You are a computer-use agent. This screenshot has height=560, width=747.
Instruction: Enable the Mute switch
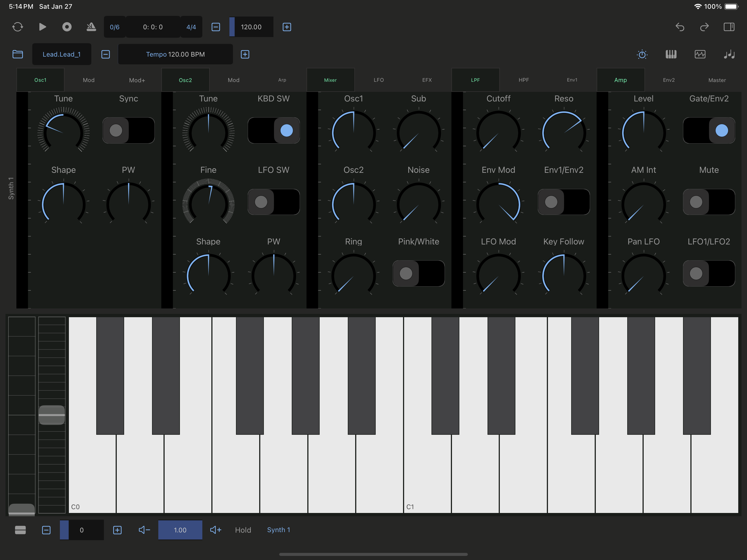(709, 202)
